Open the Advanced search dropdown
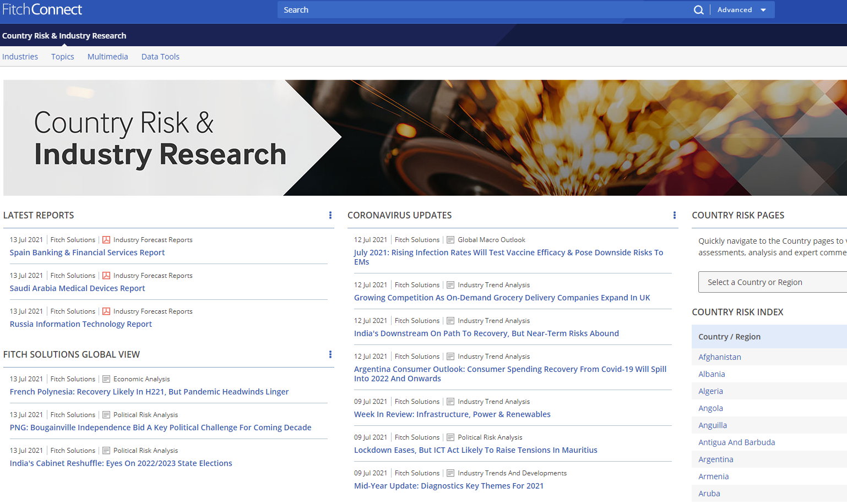This screenshot has height=504, width=847. coord(742,10)
